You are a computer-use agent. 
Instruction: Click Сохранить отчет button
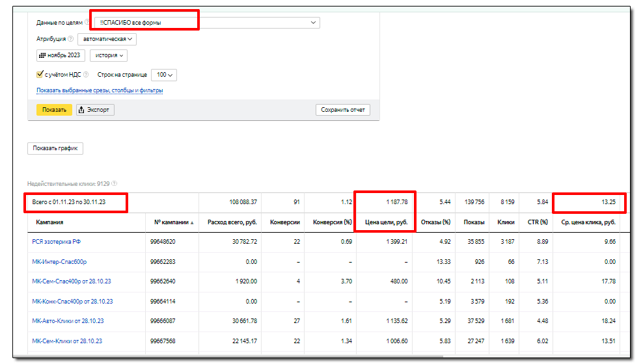[342, 110]
